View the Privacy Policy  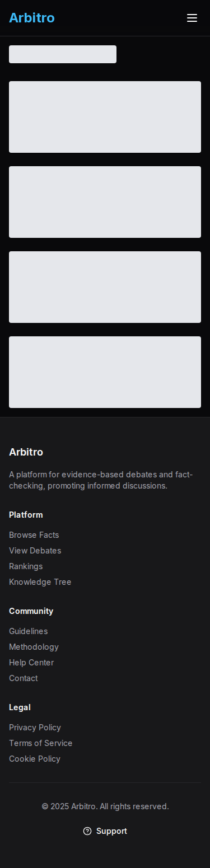35,728
